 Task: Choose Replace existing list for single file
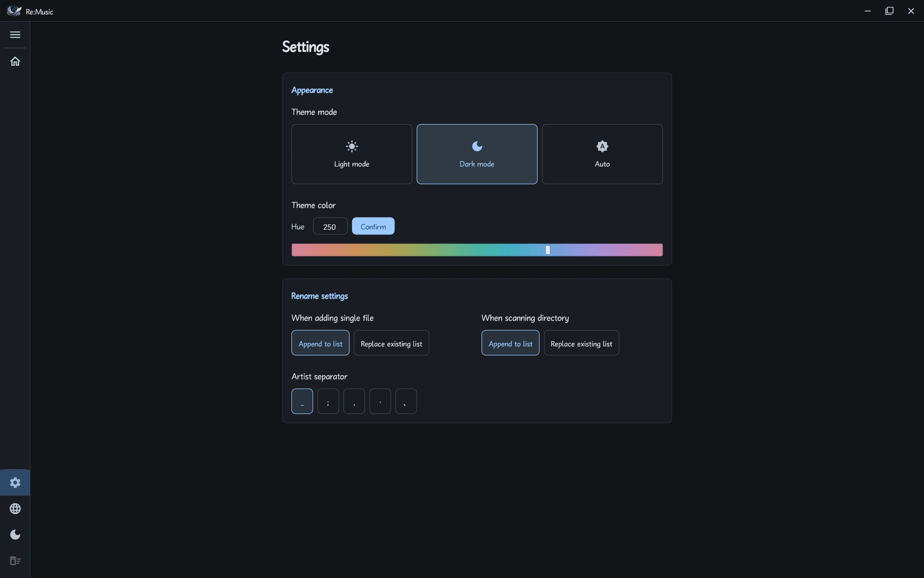[391, 343]
